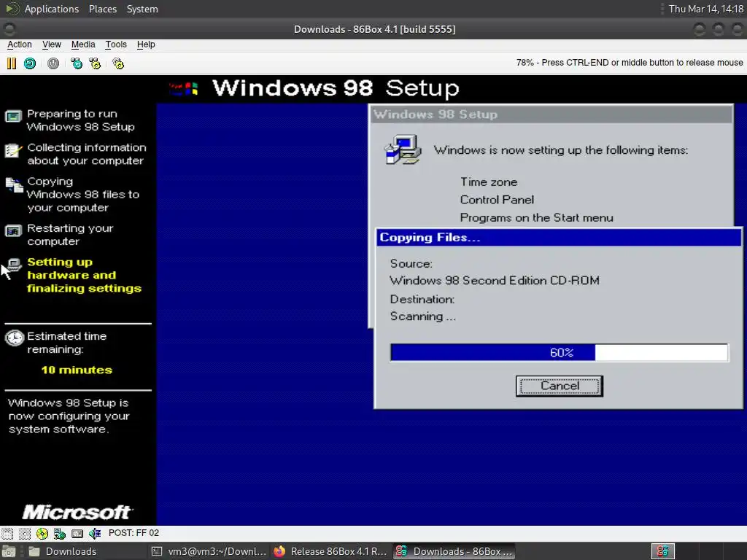Image resolution: width=747 pixels, height=560 pixels.
Task: Switch to vm3 terminal window in taskbar
Action: click(209, 551)
